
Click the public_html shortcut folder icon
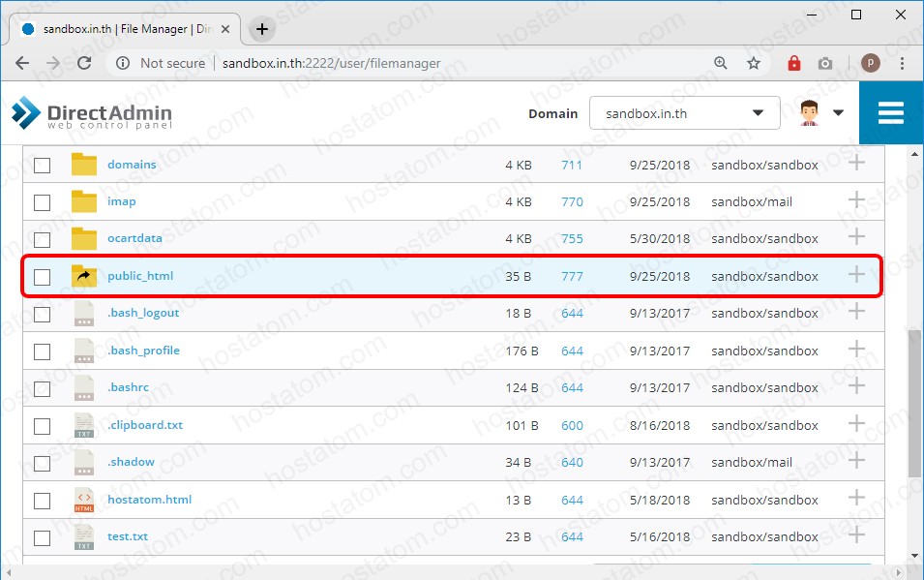click(83, 276)
